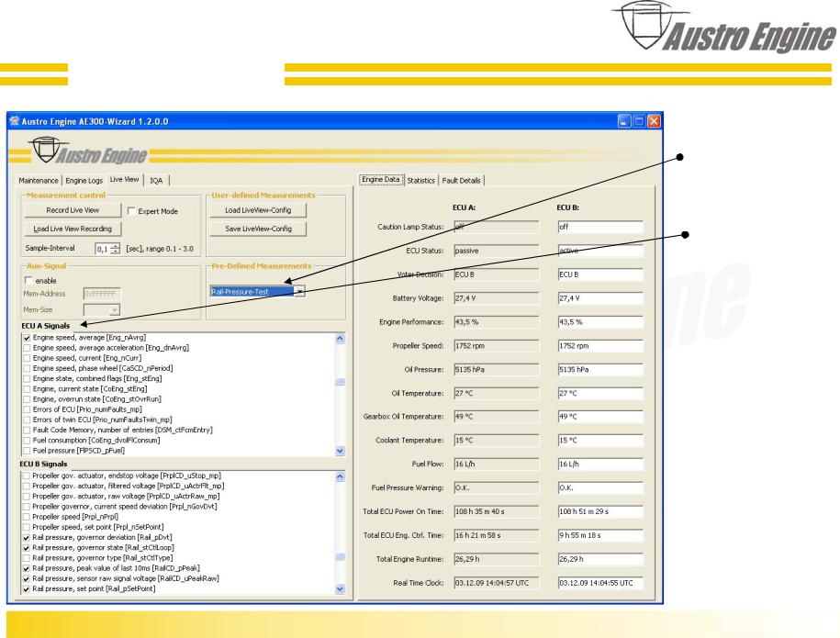840x638 pixels.
Task: Uncheck Engine speed, average [Eng_nAvrg]
Action: [27, 338]
